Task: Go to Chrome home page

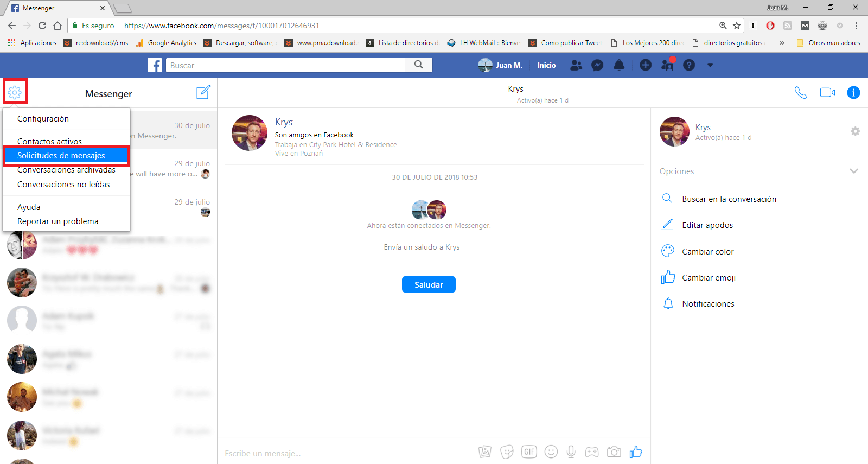Action: pos(58,26)
